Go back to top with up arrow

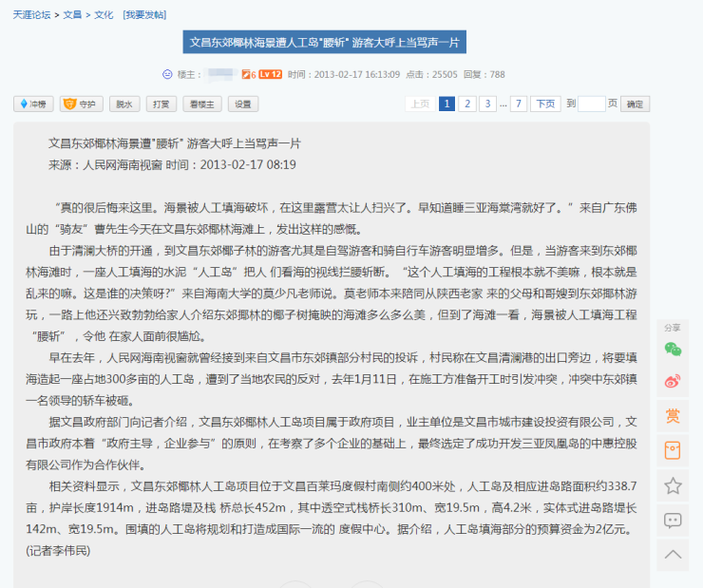pyautogui.click(x=673, y=555)
